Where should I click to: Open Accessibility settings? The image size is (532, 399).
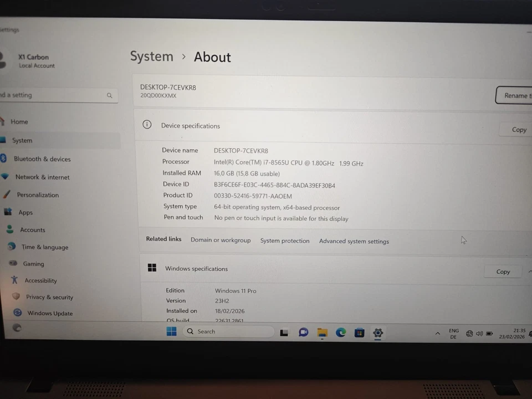pyautogui.click(x=40, y=280)
